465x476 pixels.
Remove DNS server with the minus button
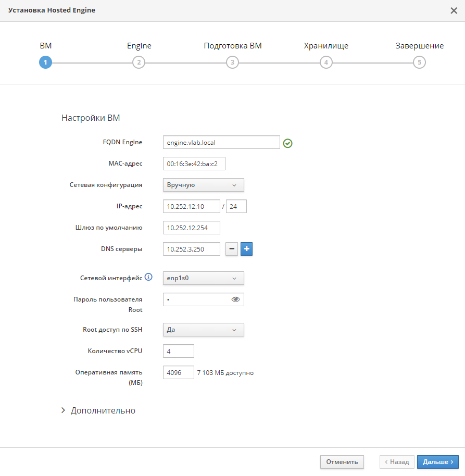(x=232, y=249)
